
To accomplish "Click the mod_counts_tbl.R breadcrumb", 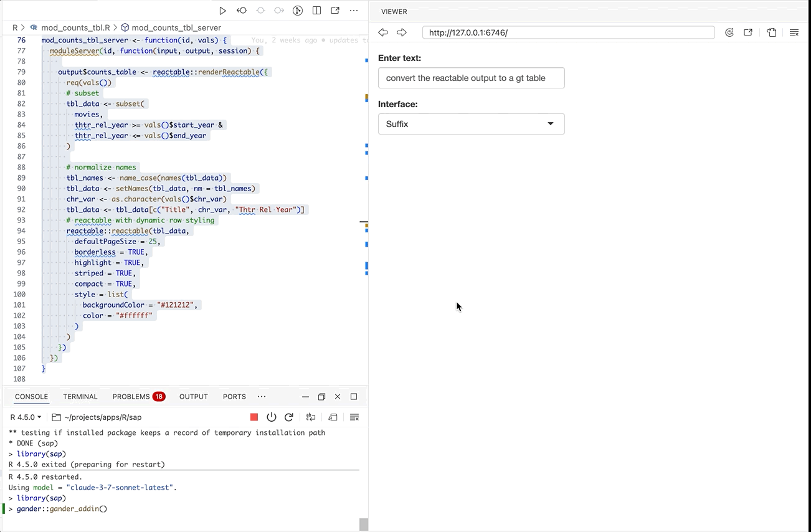I will pos(76,27).
